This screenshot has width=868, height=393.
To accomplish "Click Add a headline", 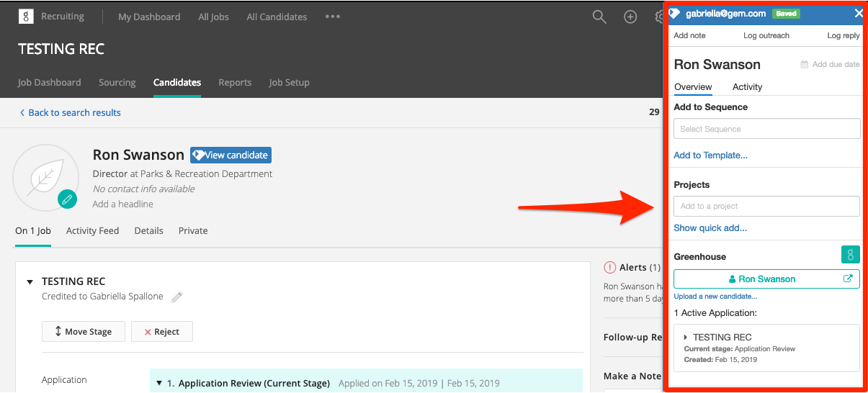I will (x=123, y=204).
